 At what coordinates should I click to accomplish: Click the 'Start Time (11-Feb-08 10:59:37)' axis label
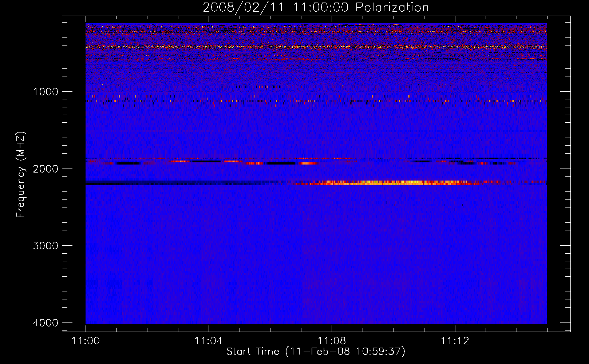coord(316,352)
